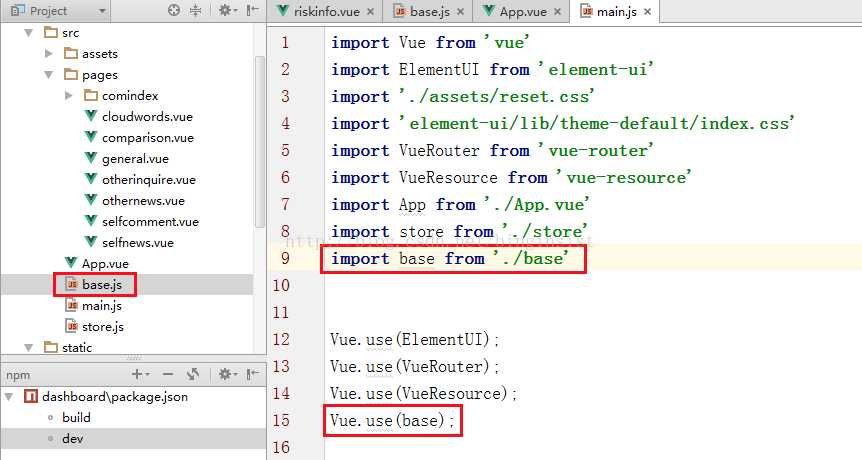Click the scroll from source target icon
The width and height of the screenshot is (862, 460).
click(x=174, y=10)
